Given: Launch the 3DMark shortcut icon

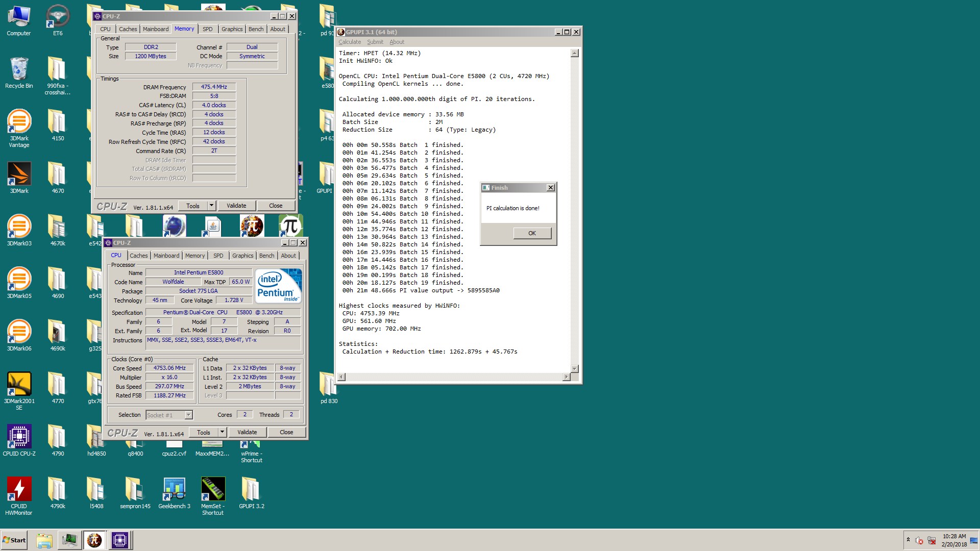Looking at the screenshot, I should point(19,178).
